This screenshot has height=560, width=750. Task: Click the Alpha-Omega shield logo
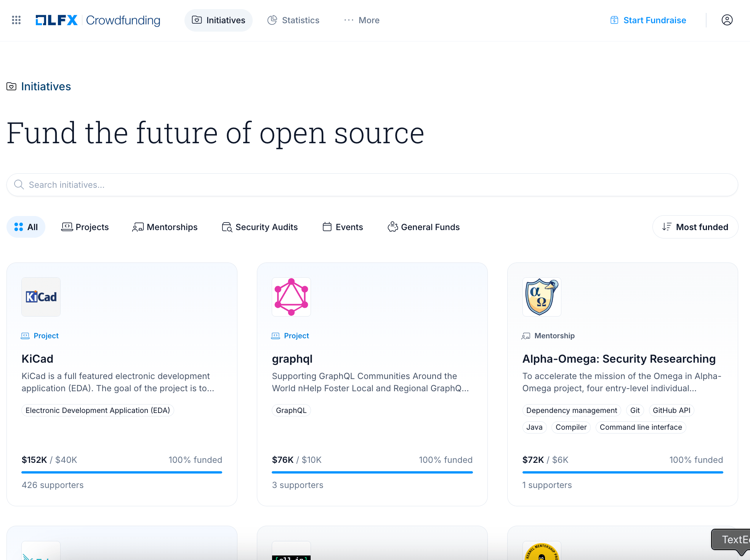pos(542,297)
